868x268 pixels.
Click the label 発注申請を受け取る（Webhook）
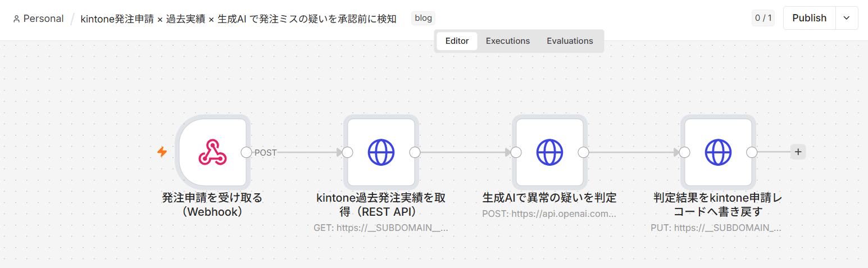(x=212, y=205)
